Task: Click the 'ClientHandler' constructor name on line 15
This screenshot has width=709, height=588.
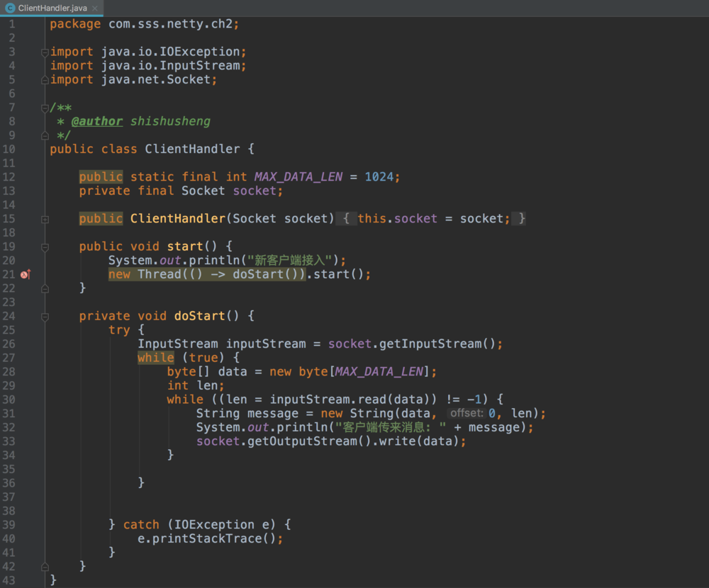Action: click(178, 219)
